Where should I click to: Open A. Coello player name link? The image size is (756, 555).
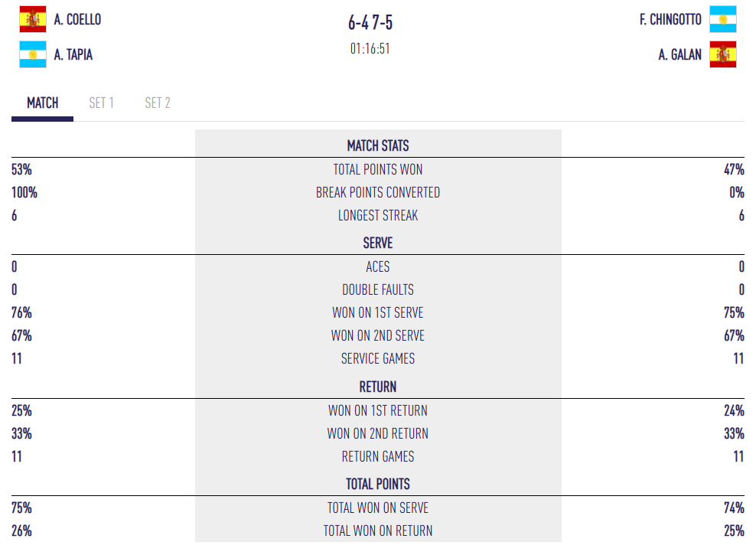click(77, 19)
